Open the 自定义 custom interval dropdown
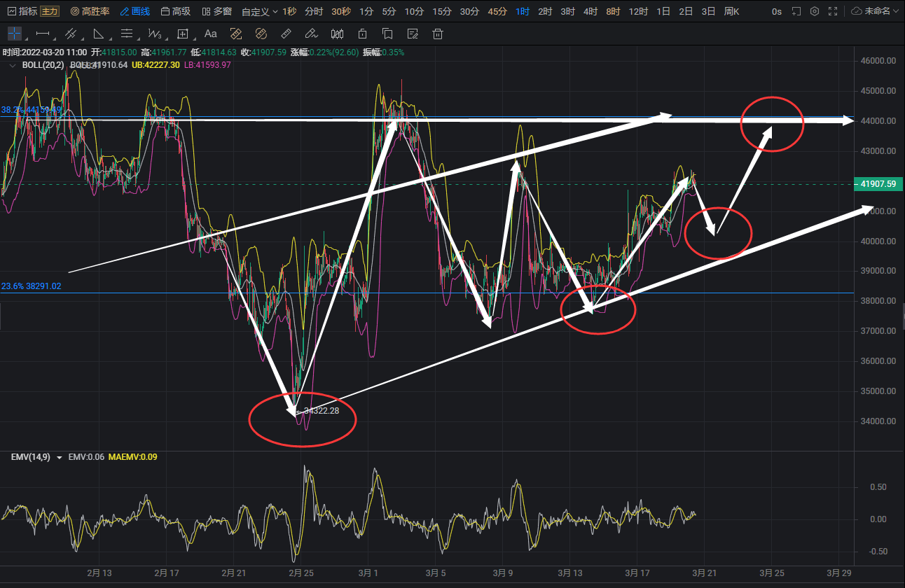 258,11
